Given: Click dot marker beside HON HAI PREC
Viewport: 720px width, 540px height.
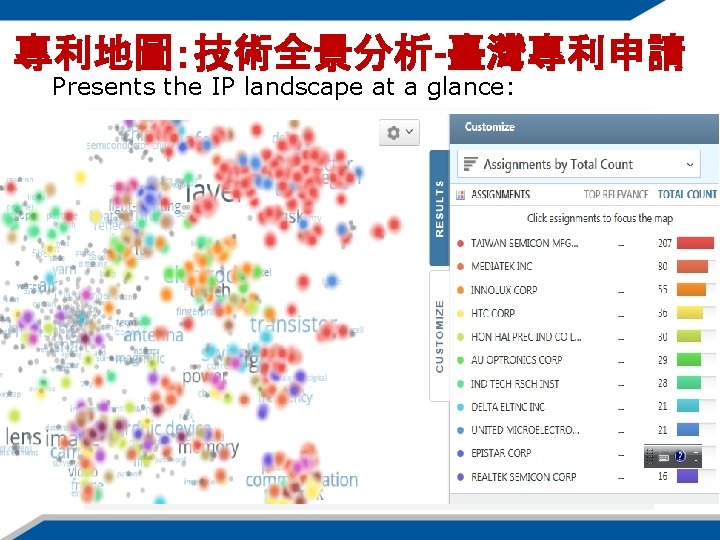Looking at the screenshot, I should point(461,337).
